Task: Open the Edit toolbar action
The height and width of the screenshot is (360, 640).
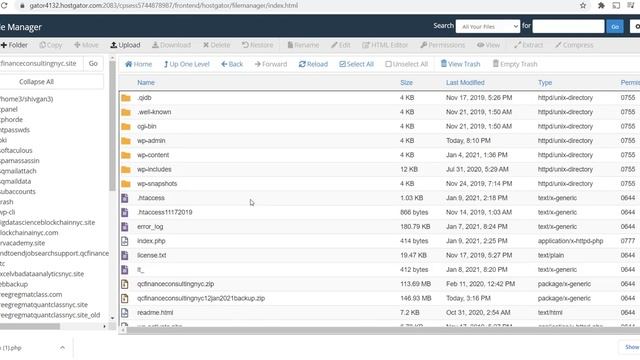Action: (341, 45)
